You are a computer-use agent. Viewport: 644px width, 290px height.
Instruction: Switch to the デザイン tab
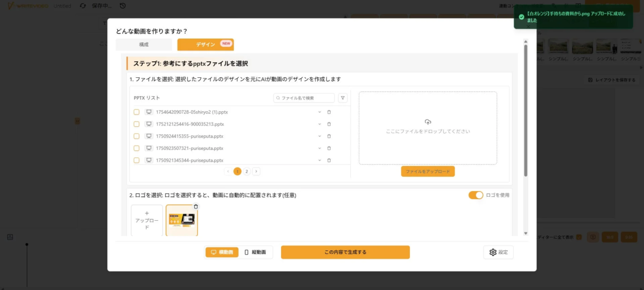point(206,45)
